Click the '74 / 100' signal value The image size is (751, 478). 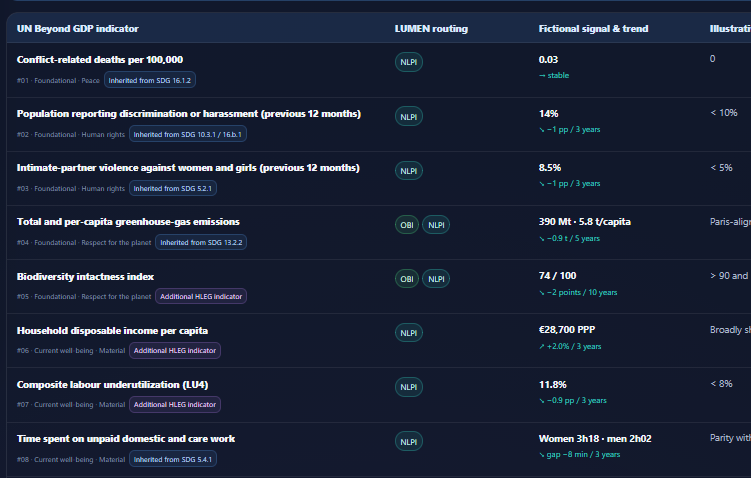click(558, 276)
